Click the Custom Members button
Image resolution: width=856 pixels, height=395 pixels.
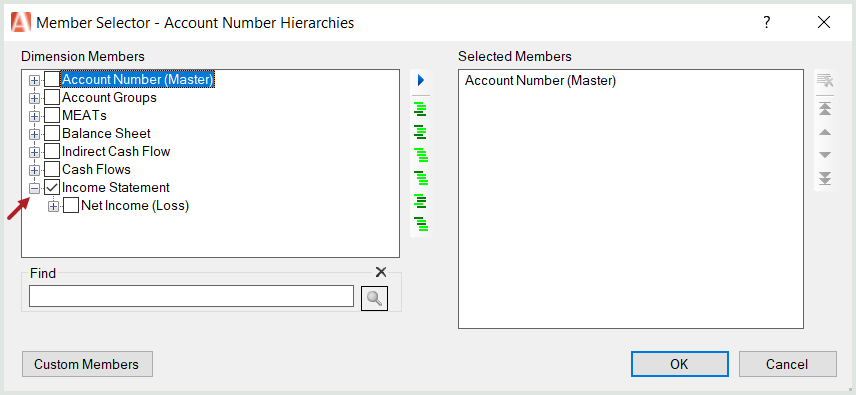tap(87, 364)
